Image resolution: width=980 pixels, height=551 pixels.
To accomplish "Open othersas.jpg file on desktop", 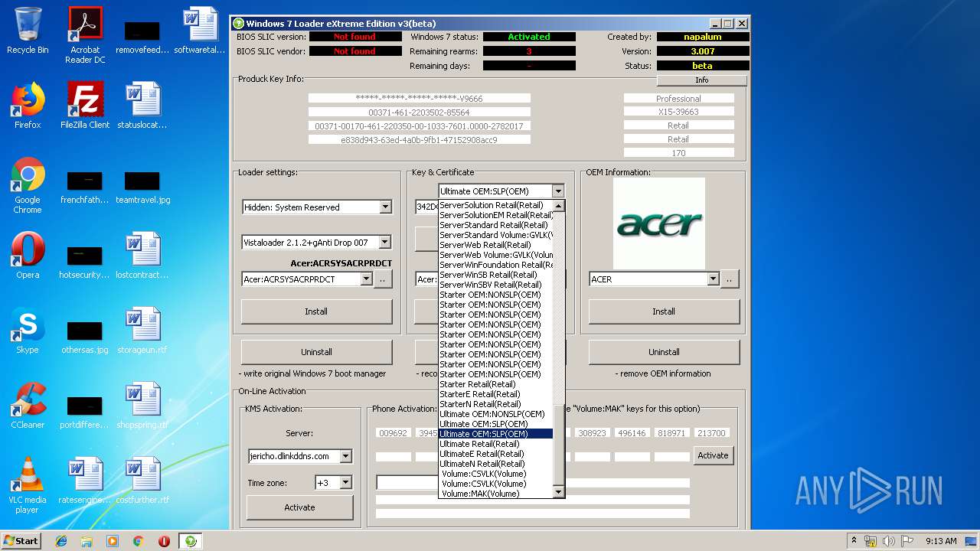I will pos(85,336).
